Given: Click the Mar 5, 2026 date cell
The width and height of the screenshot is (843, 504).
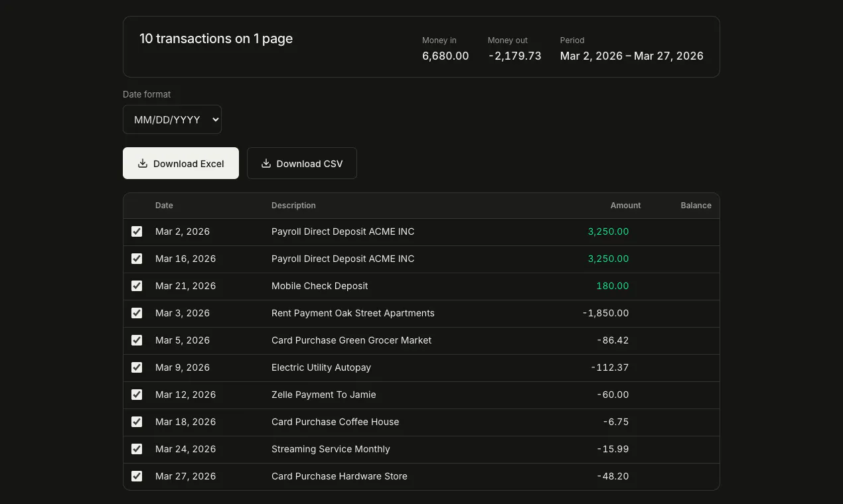Looking at the screenshot, I should click(x=183, y=340).
